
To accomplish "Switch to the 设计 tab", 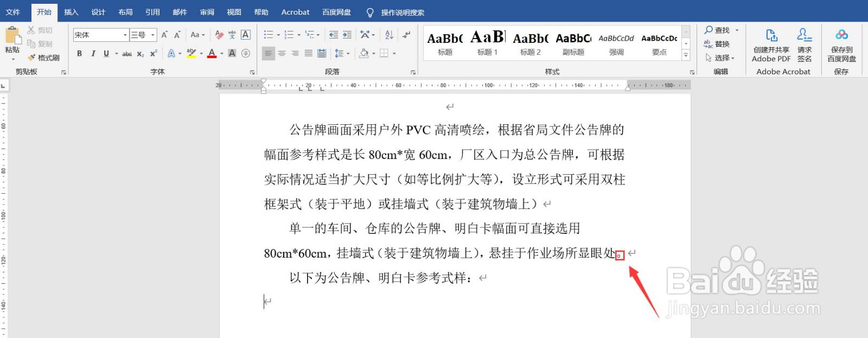I will [x=98, y=12].
